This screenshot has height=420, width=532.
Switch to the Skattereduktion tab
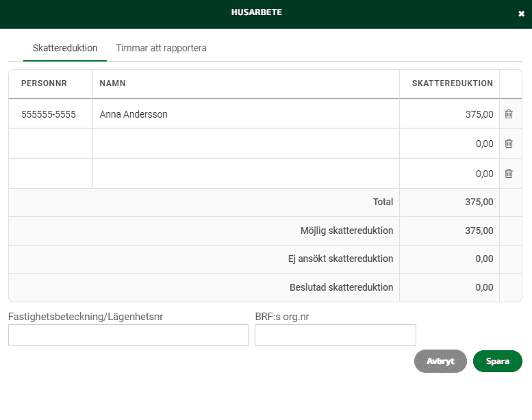pos(65,48)
